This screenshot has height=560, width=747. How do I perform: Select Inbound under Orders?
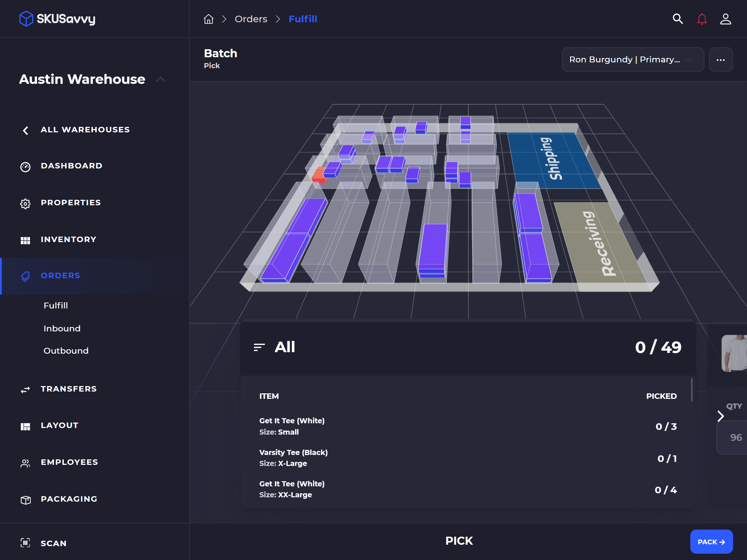[62, 328]
